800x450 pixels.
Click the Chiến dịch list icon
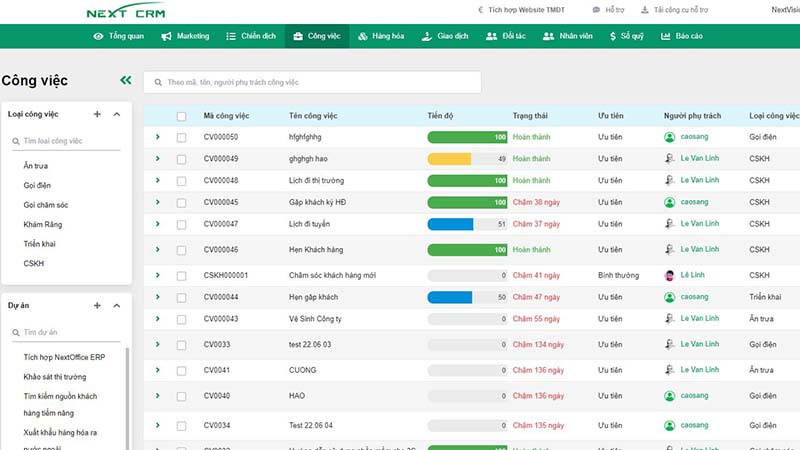(231, 36)
